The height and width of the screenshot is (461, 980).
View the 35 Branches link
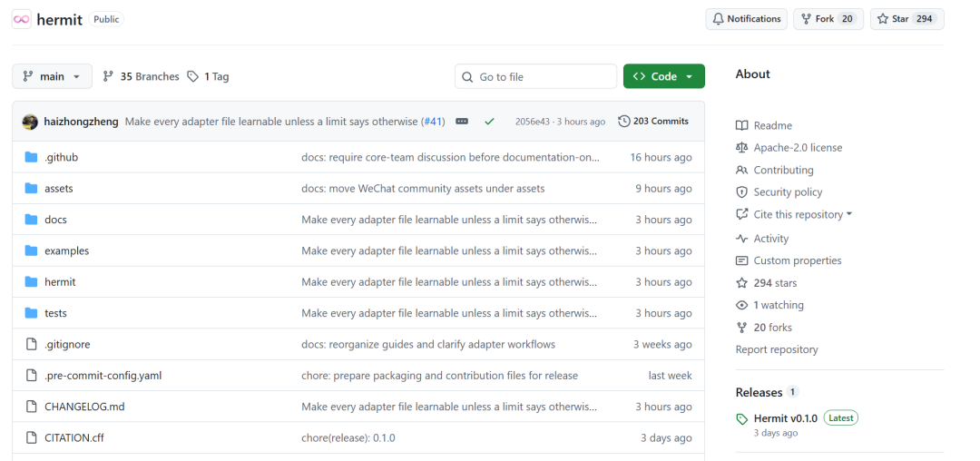pyautogui.click(x=141, y=76)
